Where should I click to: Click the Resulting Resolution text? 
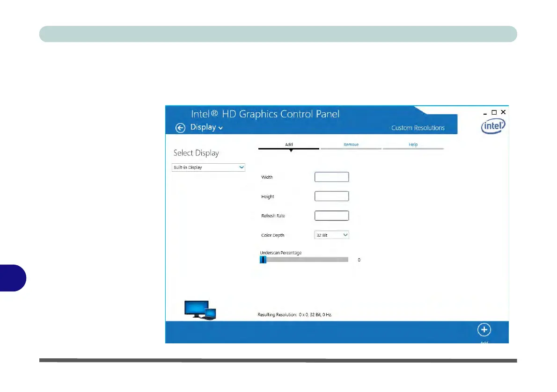pyautogui.click(x=295, y=315)
